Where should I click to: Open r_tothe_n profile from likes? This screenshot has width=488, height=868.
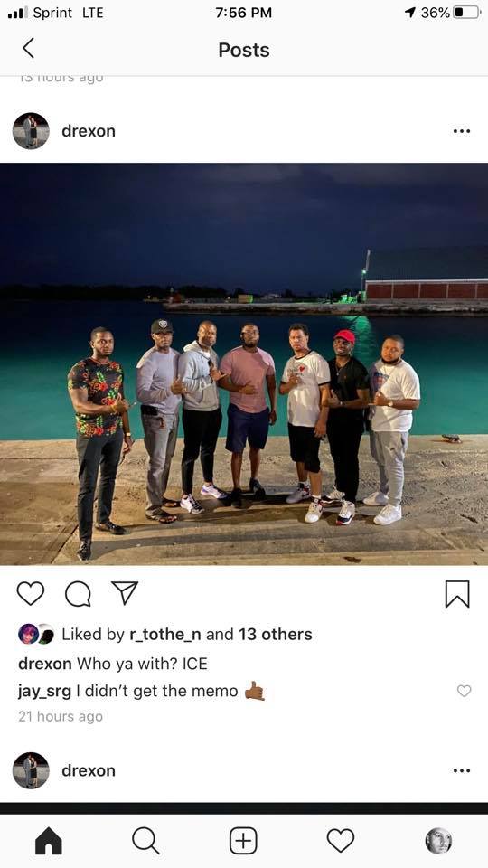coord(164,635)
